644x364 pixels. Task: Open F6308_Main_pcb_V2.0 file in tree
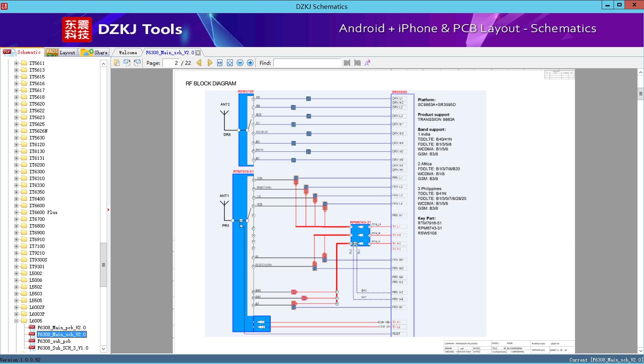pos(61,328)
